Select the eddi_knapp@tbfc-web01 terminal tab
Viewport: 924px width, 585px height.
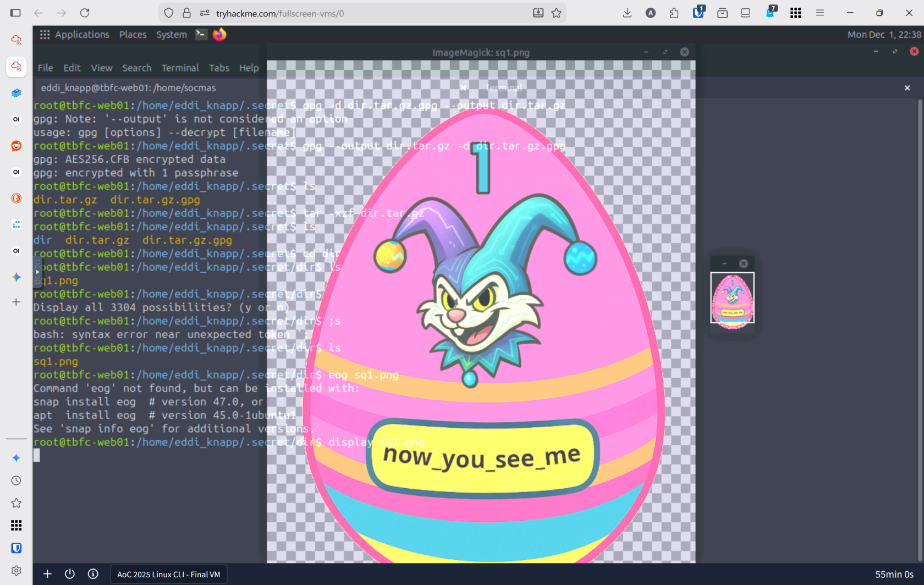(129, 87)
